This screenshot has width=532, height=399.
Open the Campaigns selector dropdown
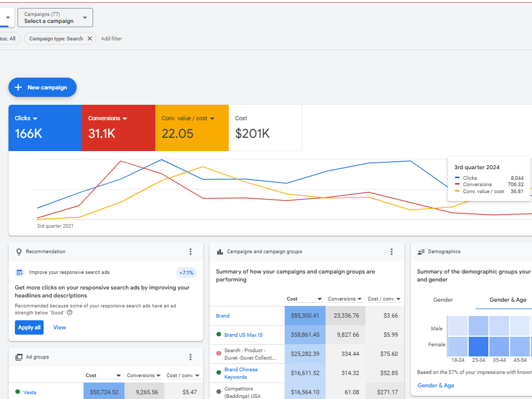55,18
